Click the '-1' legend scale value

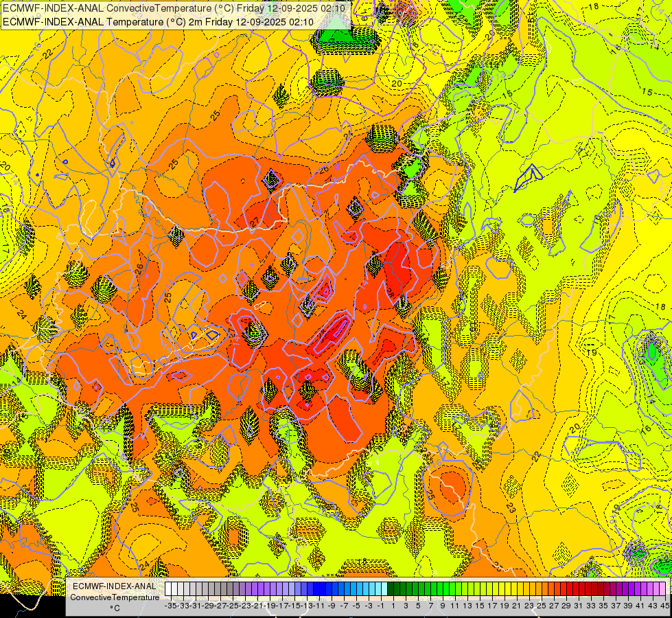[380, 606]
